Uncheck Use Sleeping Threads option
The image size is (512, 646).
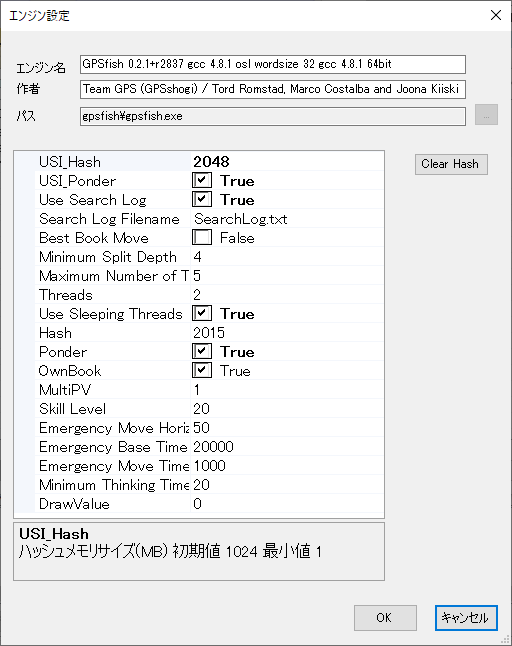point(202,314)
